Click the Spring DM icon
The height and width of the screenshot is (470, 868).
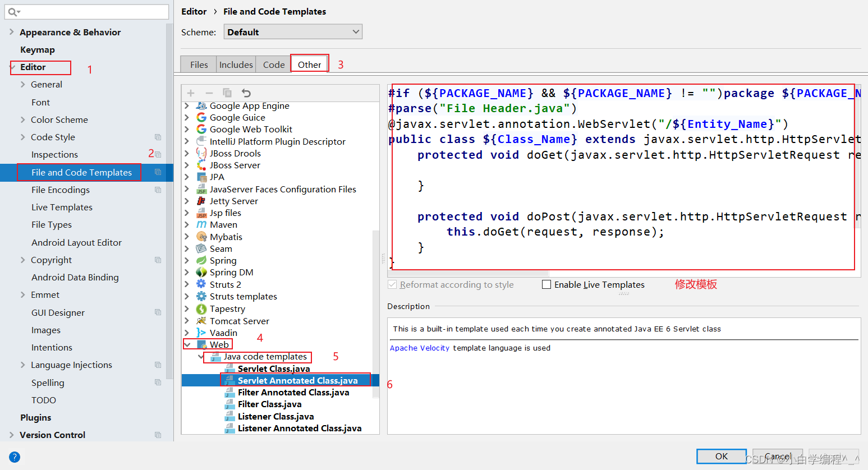[201, 272]
